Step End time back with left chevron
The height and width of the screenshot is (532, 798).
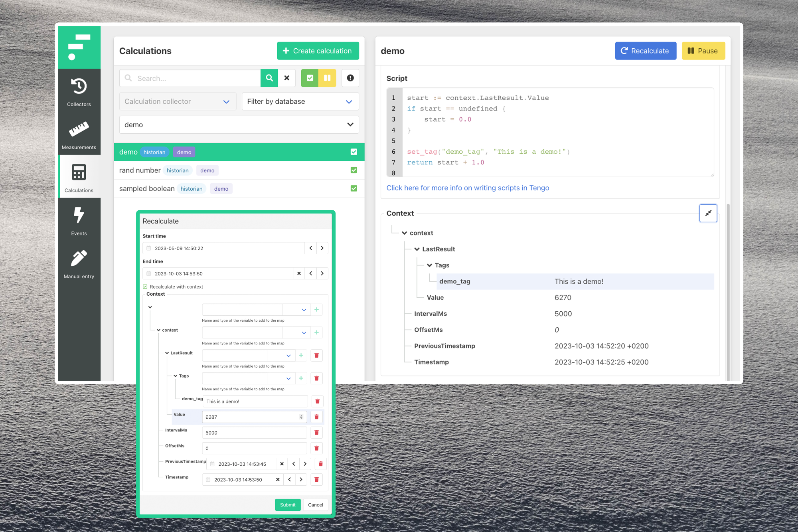pyautogui.click(x=311, y=273)
